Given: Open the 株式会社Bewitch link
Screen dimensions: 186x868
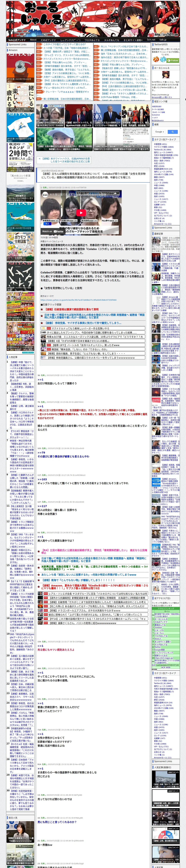Looking at the screenshot, I should tap(158, 120).
